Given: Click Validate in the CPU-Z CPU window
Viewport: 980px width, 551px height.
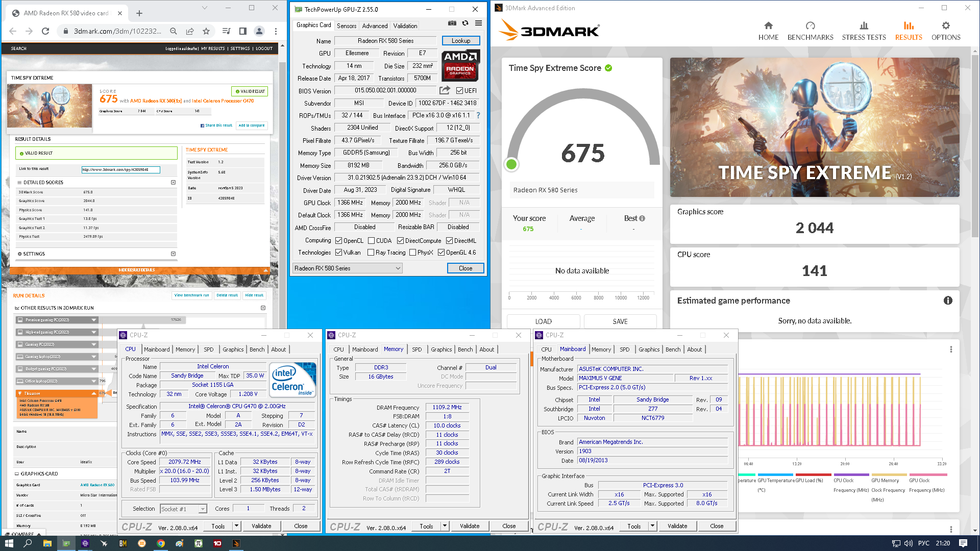Looking at the screenshot, I should point(261,526).
